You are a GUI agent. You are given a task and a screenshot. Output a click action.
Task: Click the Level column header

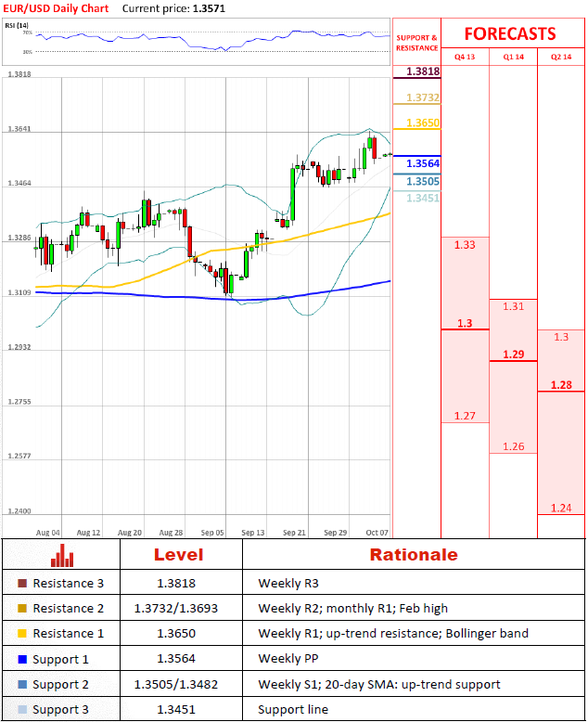coord(178,555)
